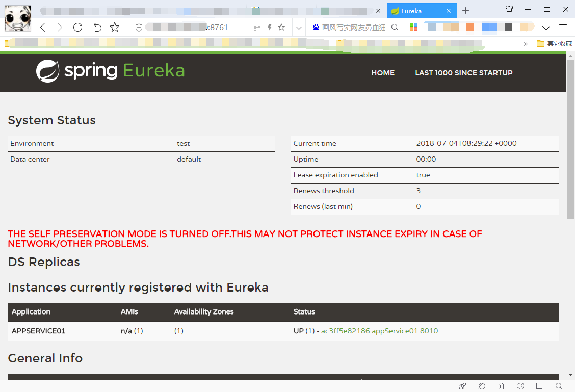Click the shield icon in the address bar

[x=139, y=28]
